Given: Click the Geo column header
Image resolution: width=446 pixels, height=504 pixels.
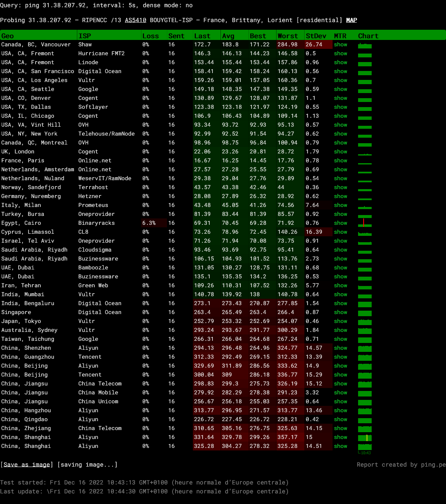Looking at the screenshot, I should tap(8, 36).
